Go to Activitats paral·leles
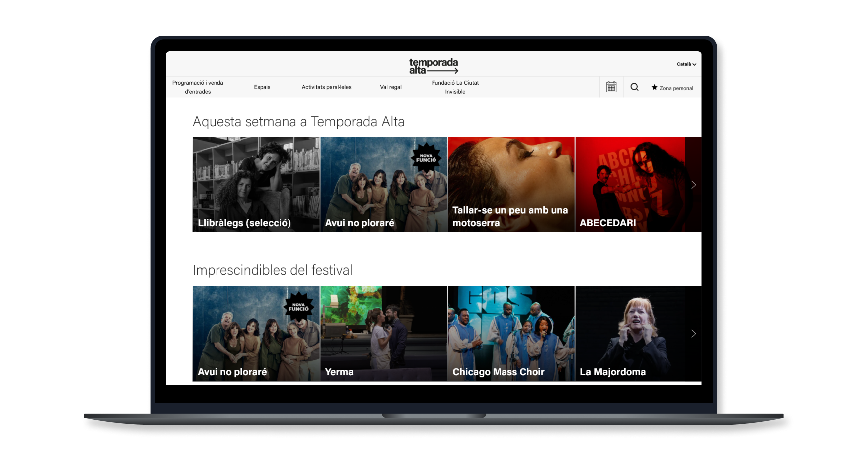 [326, 87]
